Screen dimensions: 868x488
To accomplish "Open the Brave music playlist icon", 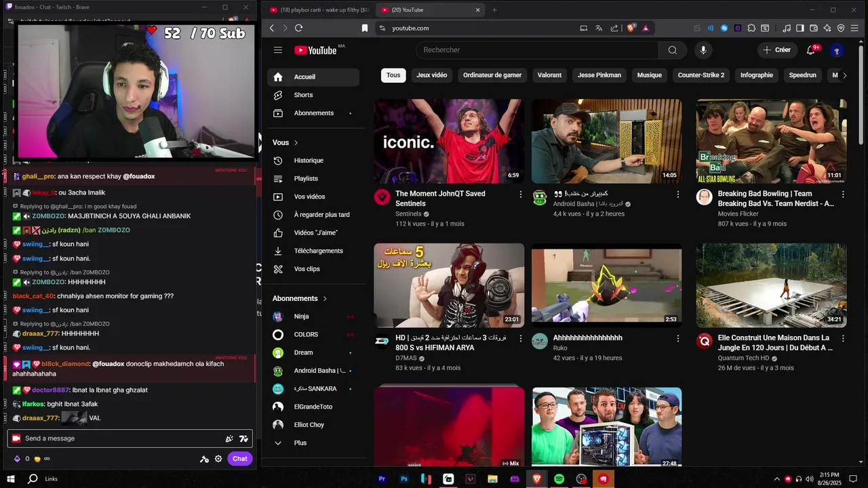I will pos(787,28).
